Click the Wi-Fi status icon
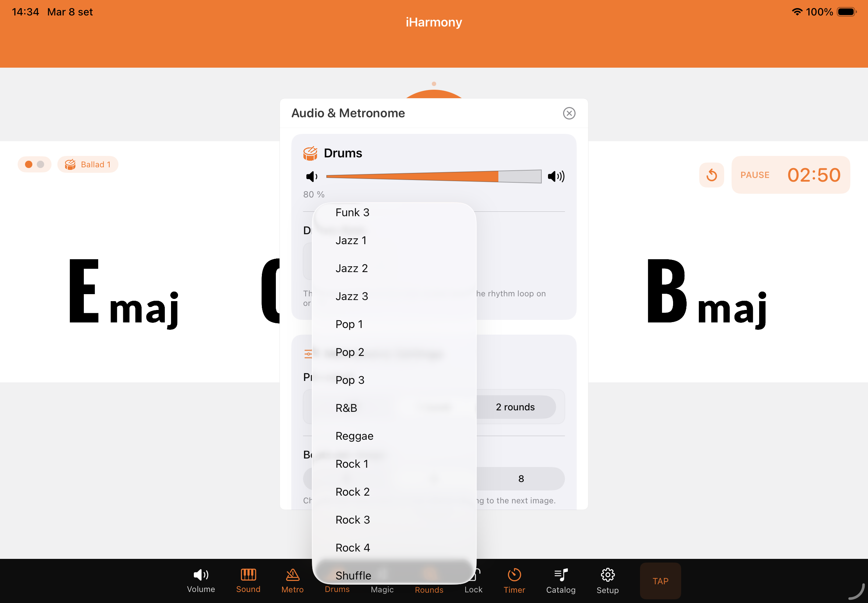The image size is (868, 603). click(x=797, y=12)
